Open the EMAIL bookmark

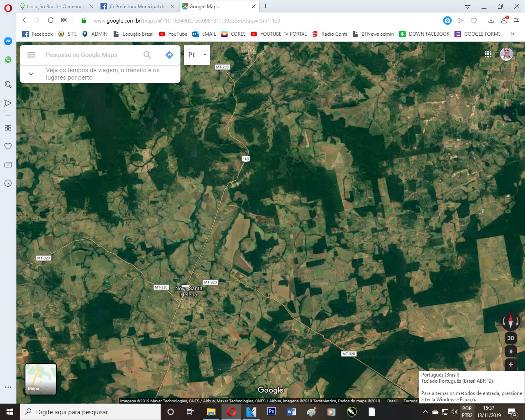point(204,34)
